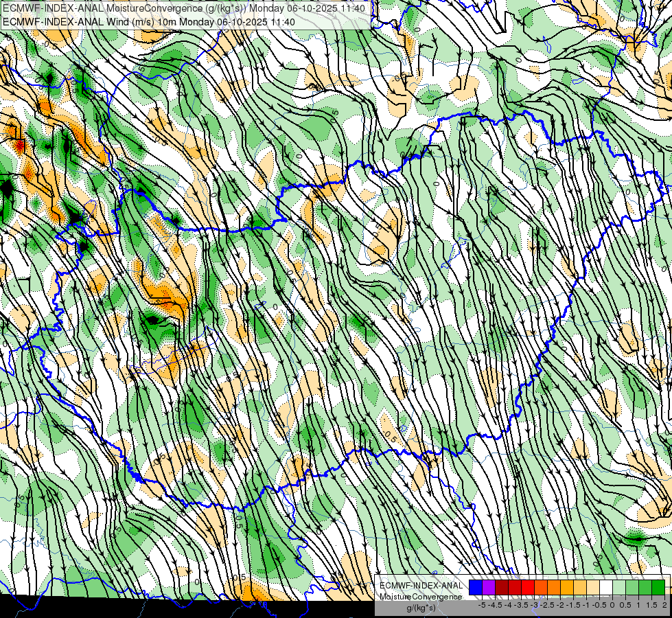Screen dimensions: 672x618
Task: Select the white legend swatch
Action: tap(605, 588)
